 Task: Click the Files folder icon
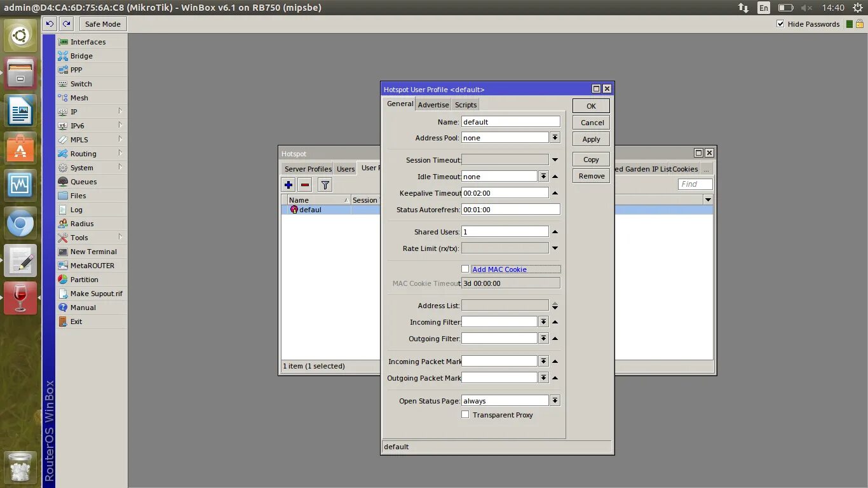point(63,196)
